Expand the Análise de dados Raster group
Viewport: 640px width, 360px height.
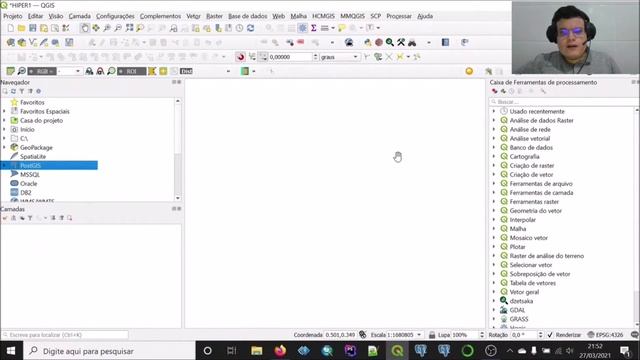point(494,120)
